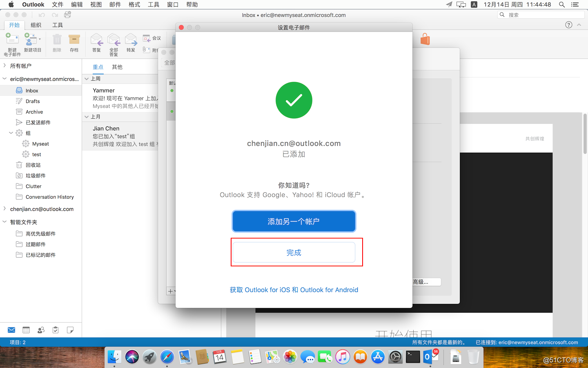Select the test group
Screen dimensions: 588x368
tap(41, 154)
